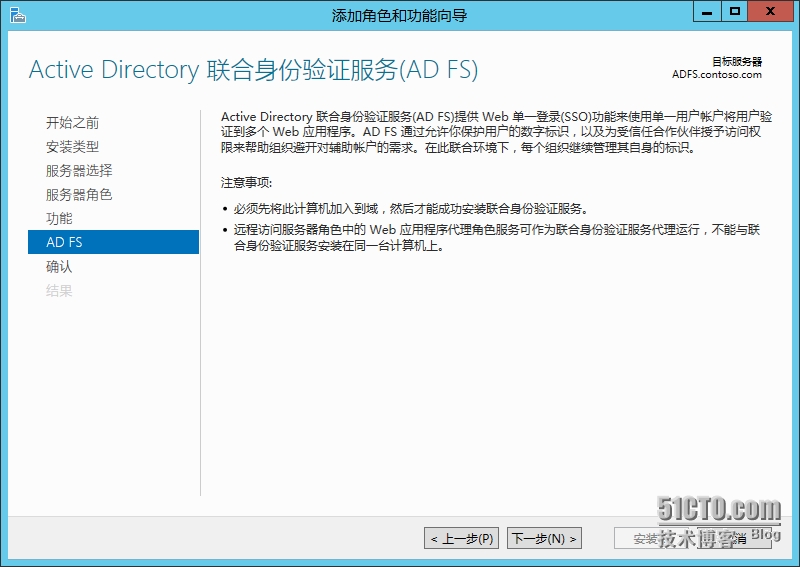
Task: Select the 服务器选择 wizard step
Action: point(79,171)
